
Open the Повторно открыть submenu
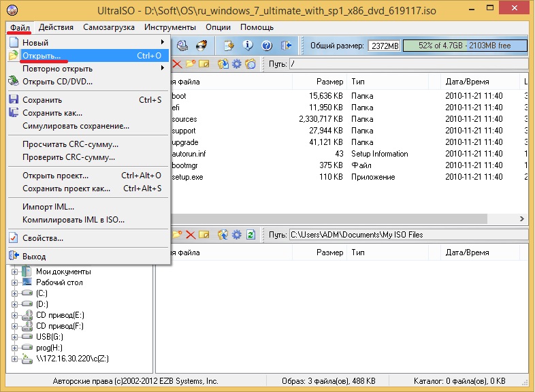pos(88,68)
